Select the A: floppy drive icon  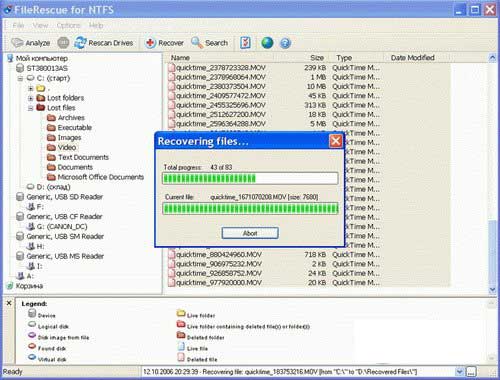pos(20,276)
